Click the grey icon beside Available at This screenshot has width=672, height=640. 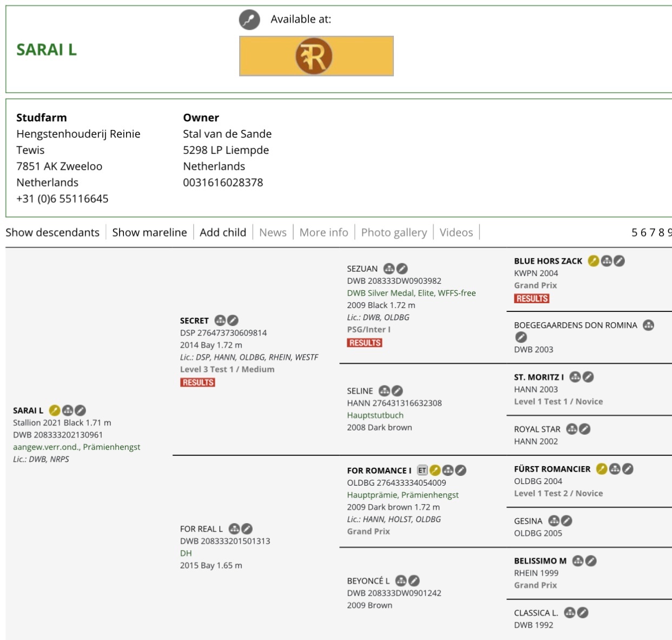(249, 19)
